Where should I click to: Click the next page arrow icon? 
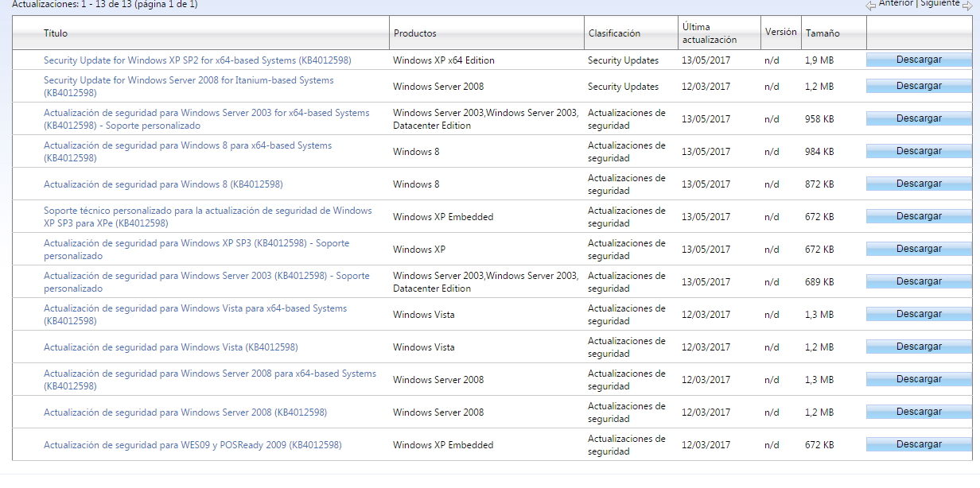point(967,5)
